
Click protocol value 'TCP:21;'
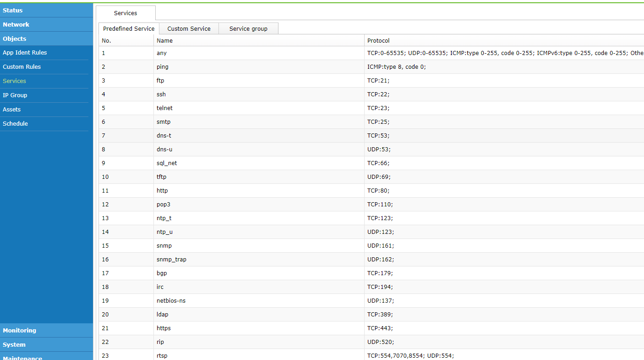[378, 81]
